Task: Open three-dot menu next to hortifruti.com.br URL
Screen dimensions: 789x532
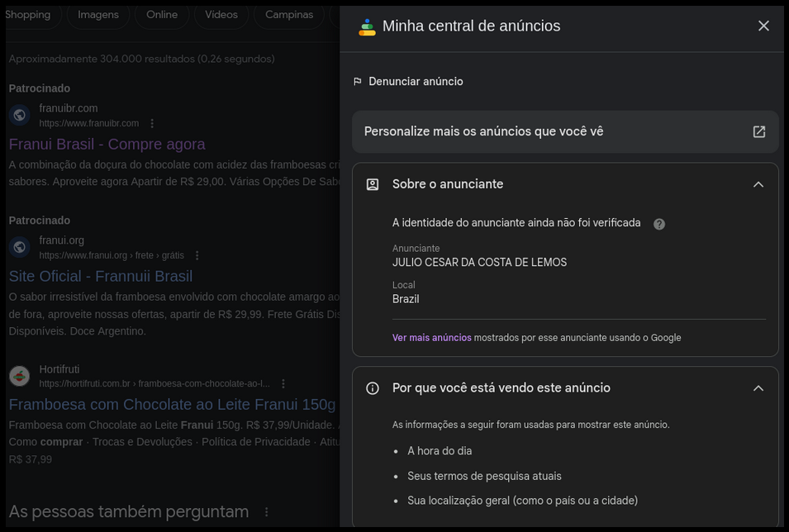Action: coord(283,384)
